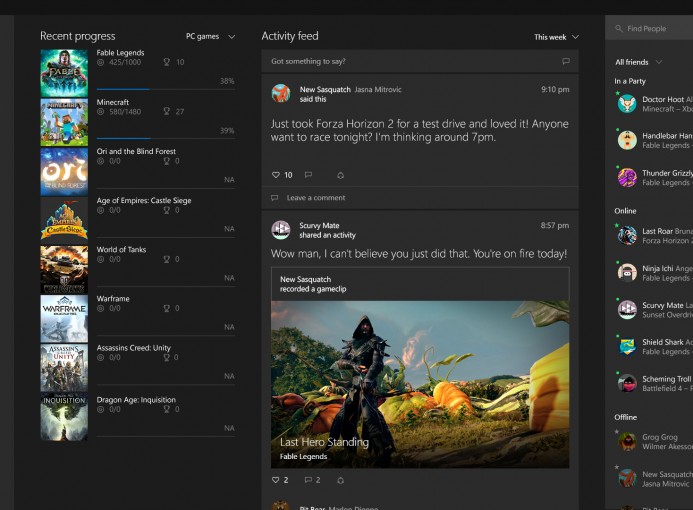Play the Last Hero Standing gameclip
Screen dimensions: 693x510
tap(420, 384)
